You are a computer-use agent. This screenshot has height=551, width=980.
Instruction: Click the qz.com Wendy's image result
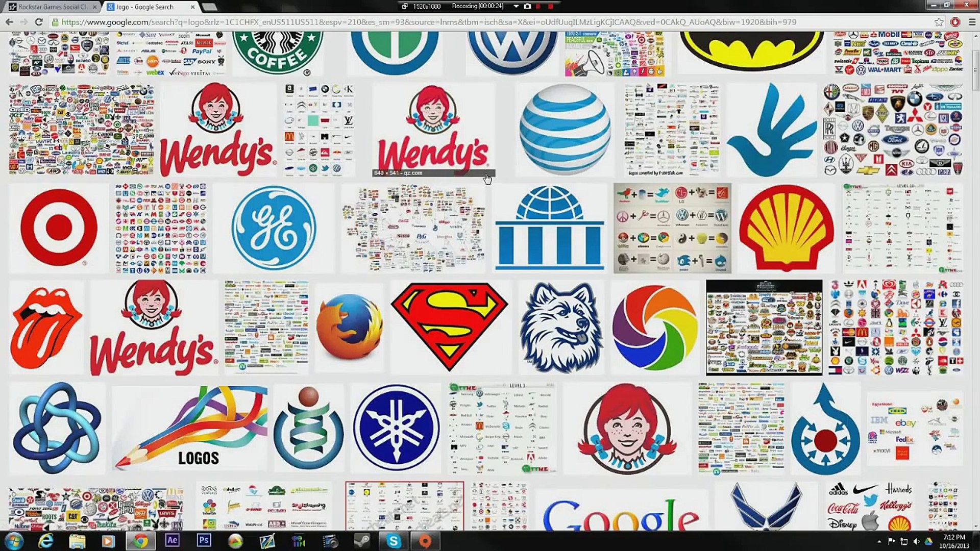coord(433,130)
